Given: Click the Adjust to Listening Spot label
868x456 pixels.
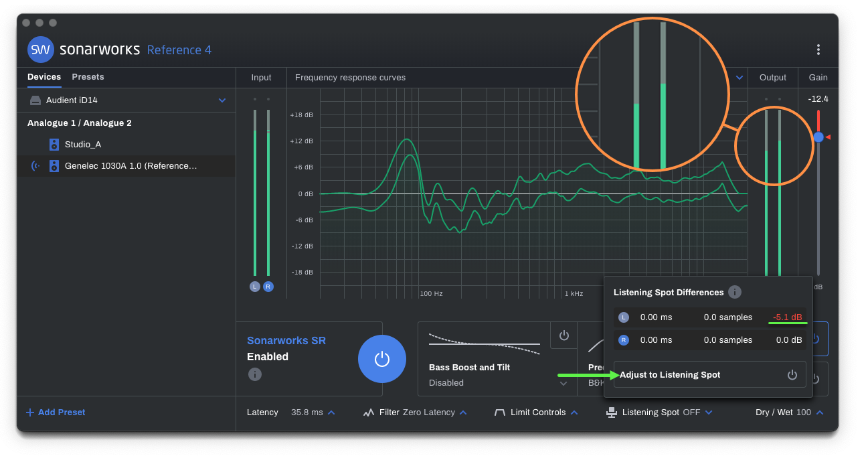Looking at the screenshot, I should 670,375.
